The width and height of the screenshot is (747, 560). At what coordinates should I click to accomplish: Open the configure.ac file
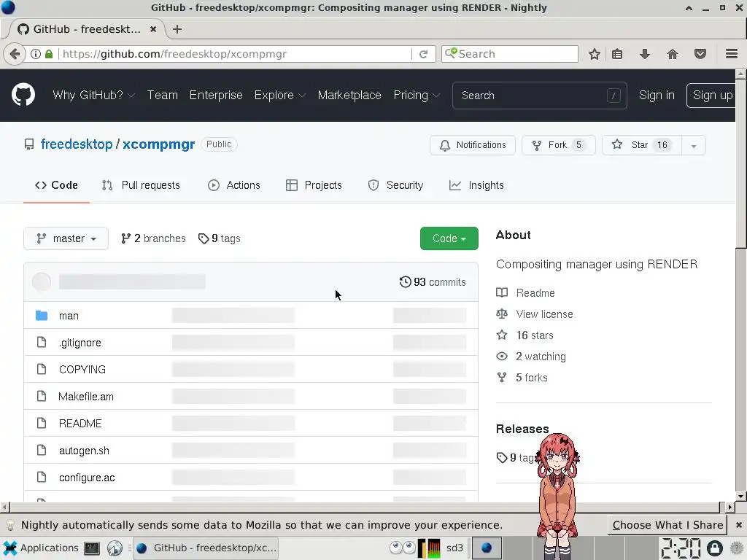pyautogui.click(x=87, y=478)
